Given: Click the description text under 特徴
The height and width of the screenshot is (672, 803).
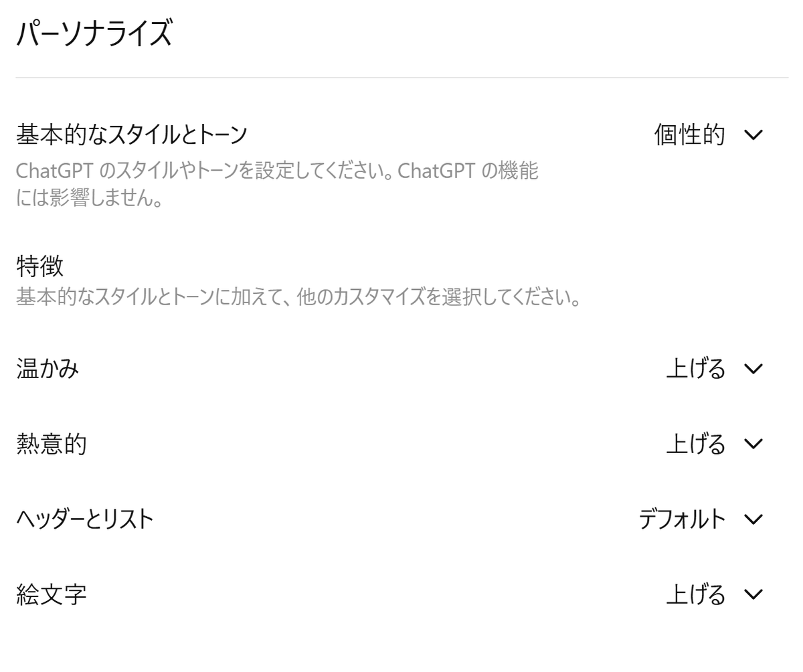Looking at the screenshot, I should click(x=298, y=297).
